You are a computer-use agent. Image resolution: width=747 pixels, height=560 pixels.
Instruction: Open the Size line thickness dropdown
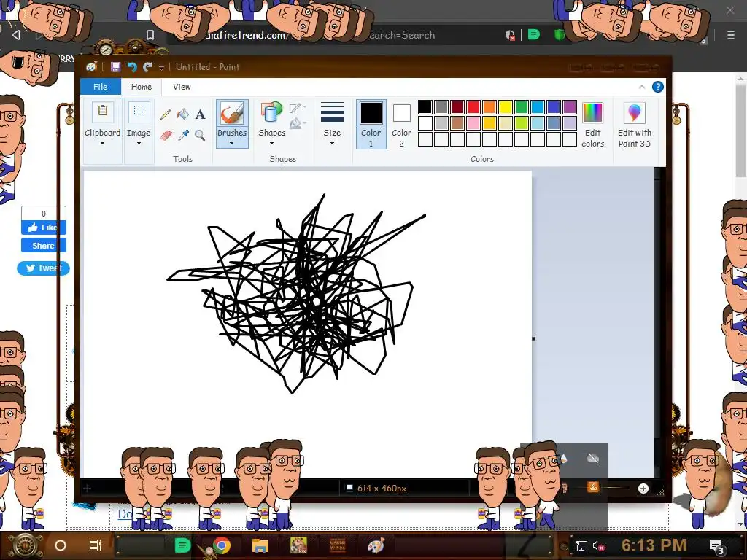[x=332, y=124]
